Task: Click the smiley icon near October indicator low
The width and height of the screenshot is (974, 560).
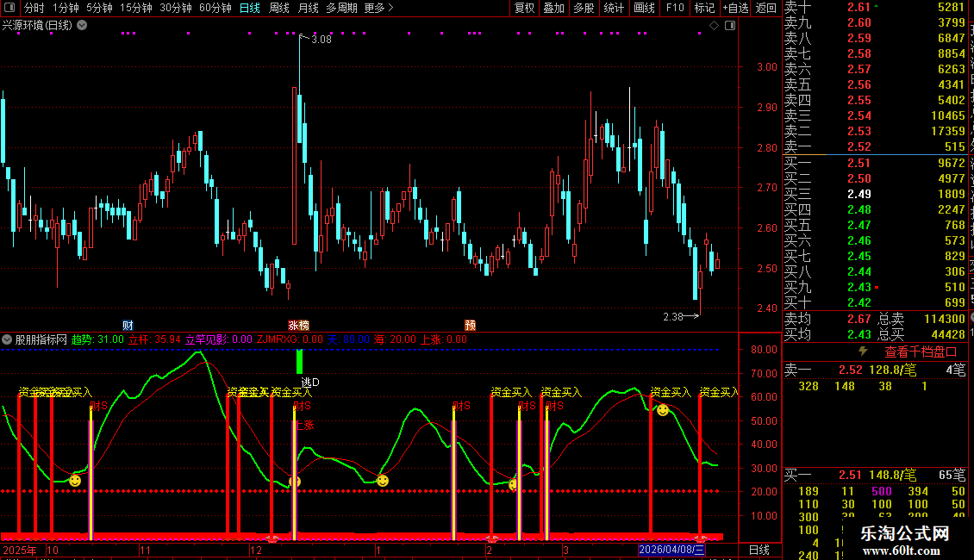Action: click(x=75, y=481)
